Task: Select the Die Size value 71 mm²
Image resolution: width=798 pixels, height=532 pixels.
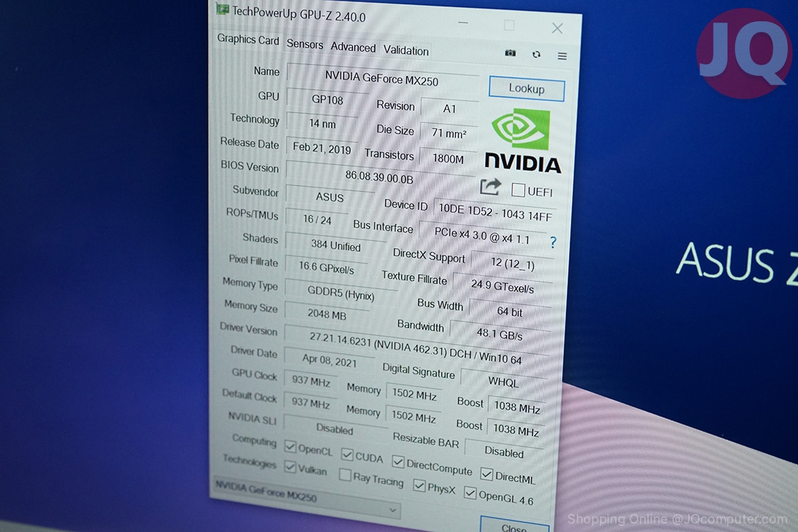Action: [449, 133]
